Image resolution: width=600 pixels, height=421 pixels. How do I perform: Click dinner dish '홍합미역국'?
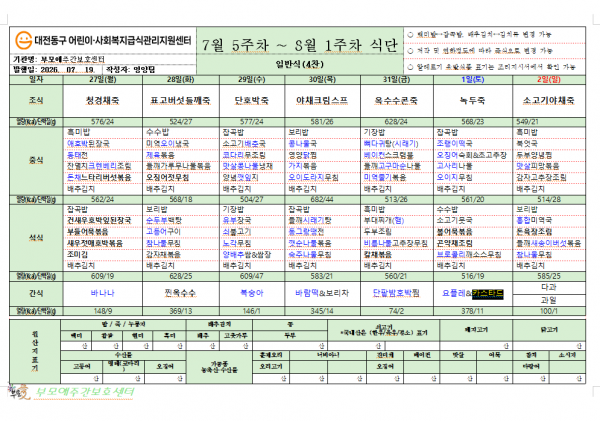[534, 221]
